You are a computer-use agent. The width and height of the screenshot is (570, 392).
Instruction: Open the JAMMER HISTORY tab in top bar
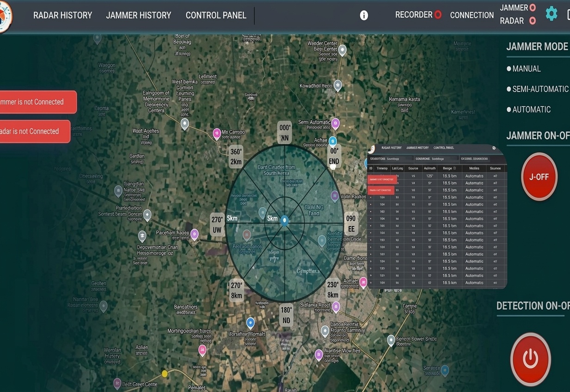pyautogui.click(x=139, y=15)
